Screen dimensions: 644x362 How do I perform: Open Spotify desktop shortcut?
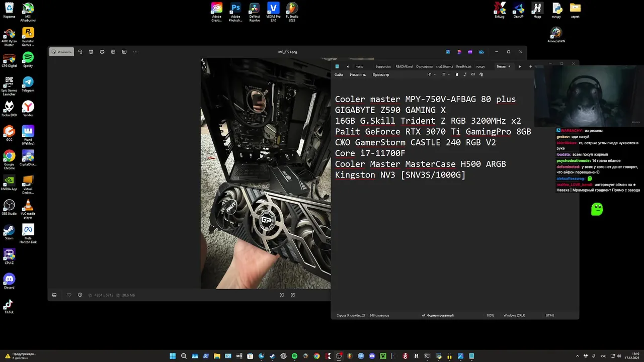pyautogui.click(x=28, y=60)
